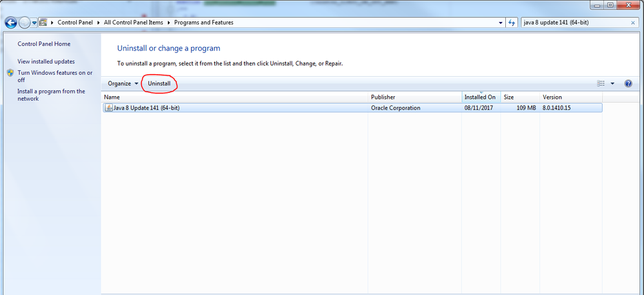The image size is (644, 295).
Task: Sort by the Size column header
Action: coord(520,97)
